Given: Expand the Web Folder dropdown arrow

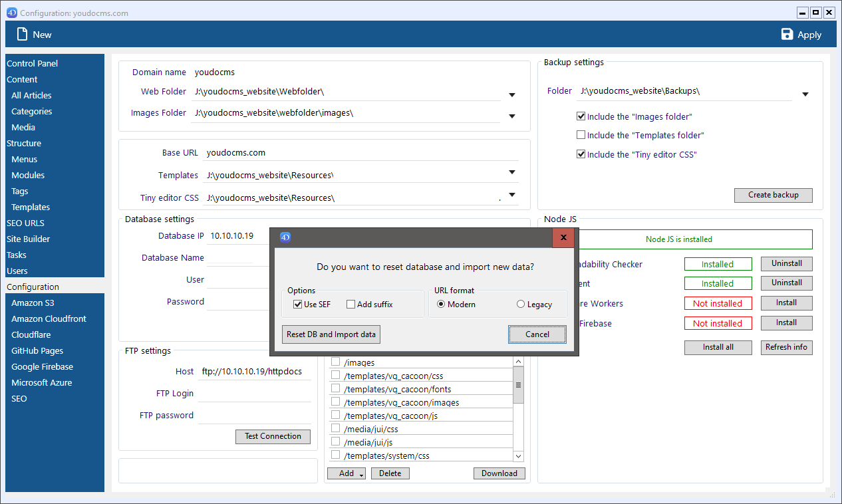Looking at the screenshot, I should pos(512,95).
